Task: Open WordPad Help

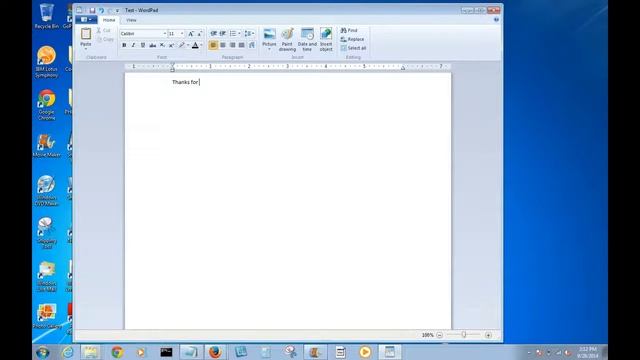Action: [496, 20]
